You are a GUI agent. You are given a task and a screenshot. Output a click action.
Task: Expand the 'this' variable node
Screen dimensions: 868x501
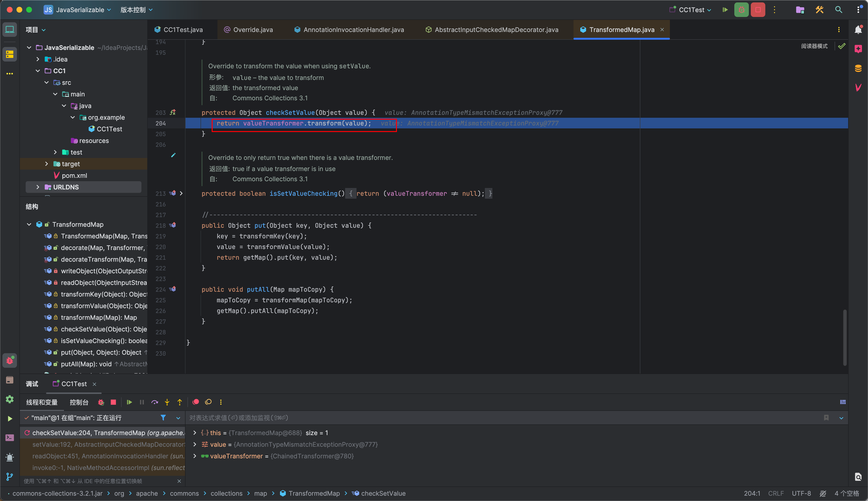pyautogui.click(x=195, y=433)
